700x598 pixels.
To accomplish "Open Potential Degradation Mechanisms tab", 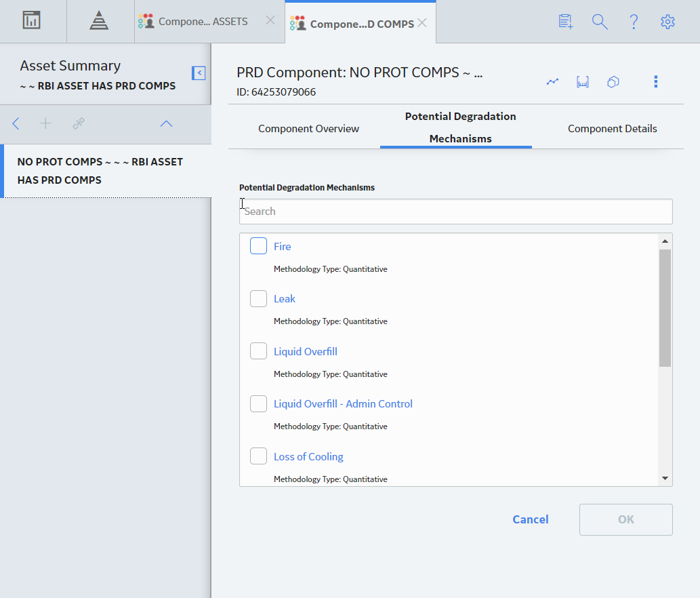I will [x=460, y=127].
